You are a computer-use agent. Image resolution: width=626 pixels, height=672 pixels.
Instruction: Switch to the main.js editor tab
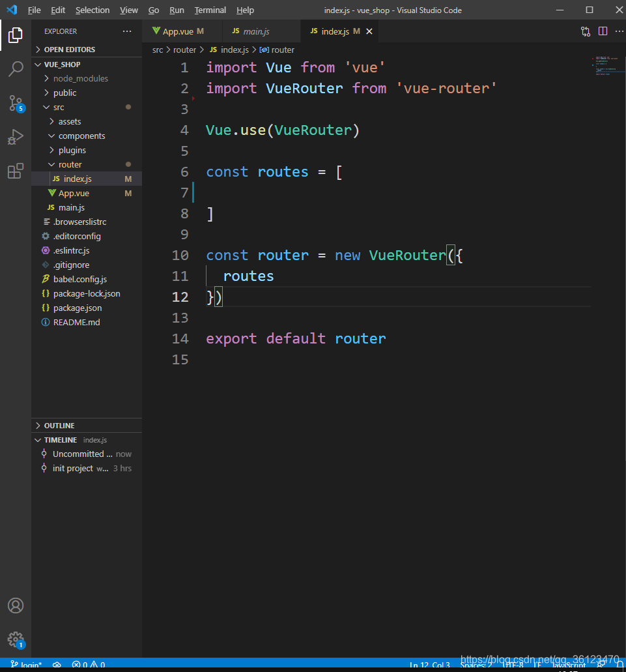(x=261, y=31)
